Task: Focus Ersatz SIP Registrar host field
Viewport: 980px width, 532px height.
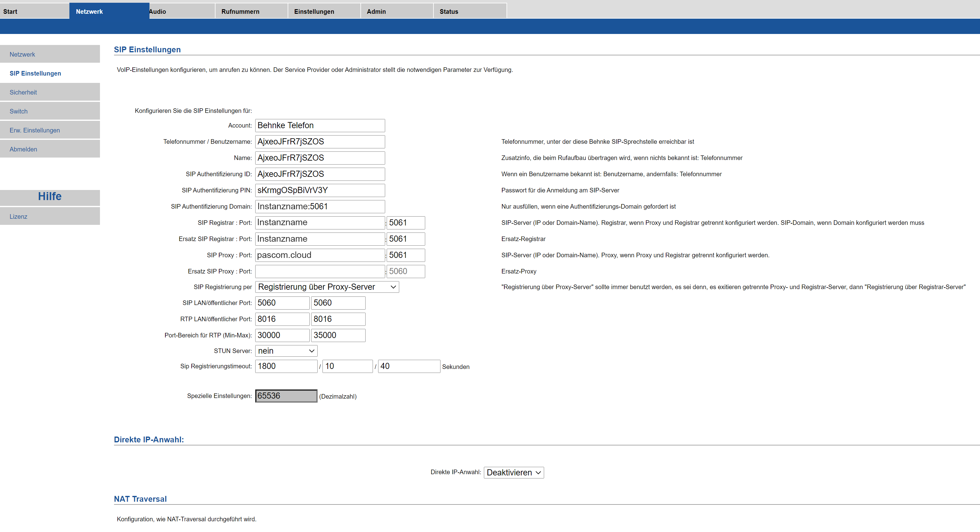Action: pyautogui.click(x=320, y=239)
